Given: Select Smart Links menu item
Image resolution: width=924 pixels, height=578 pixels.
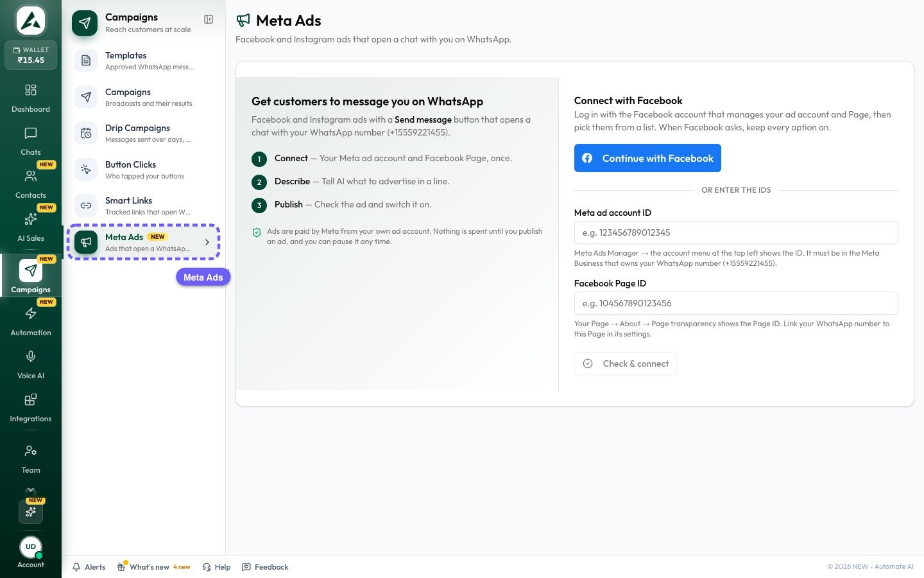Looking at the screenshot, I should click(146, 206).
